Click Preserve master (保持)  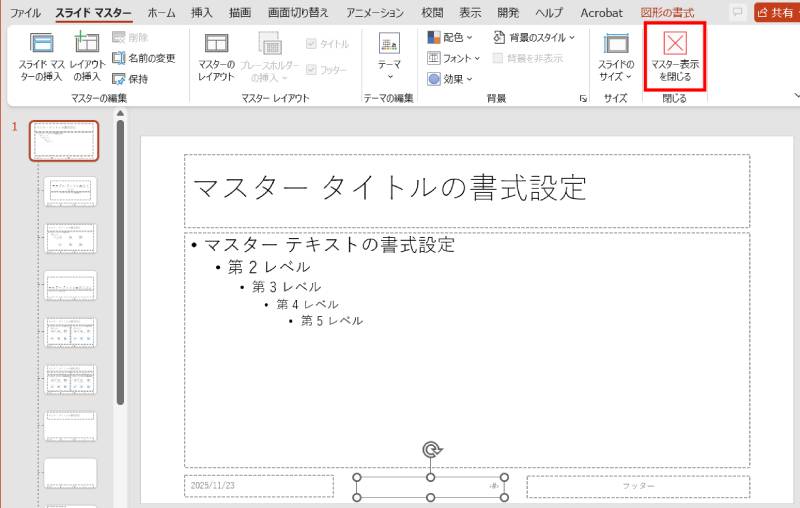coord(130,79)
